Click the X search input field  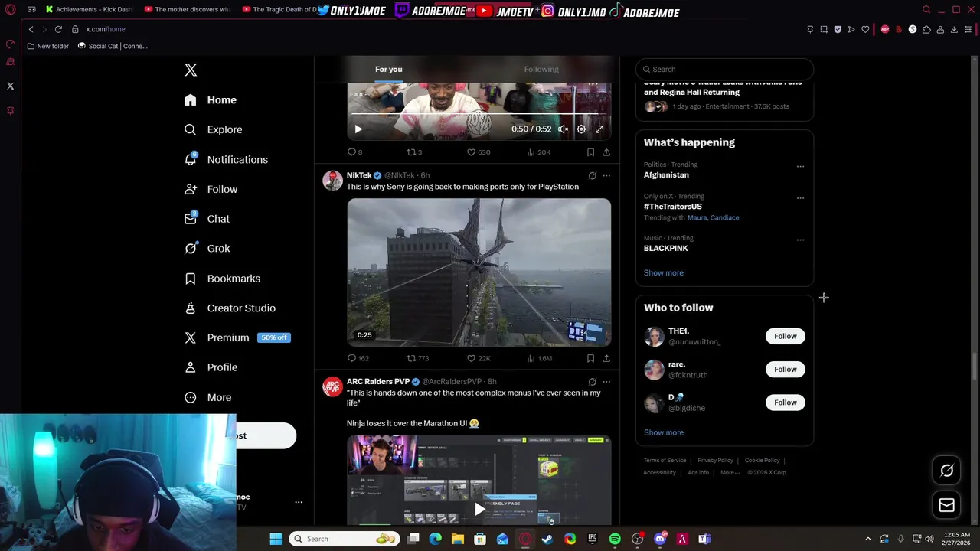coord(724,70)
